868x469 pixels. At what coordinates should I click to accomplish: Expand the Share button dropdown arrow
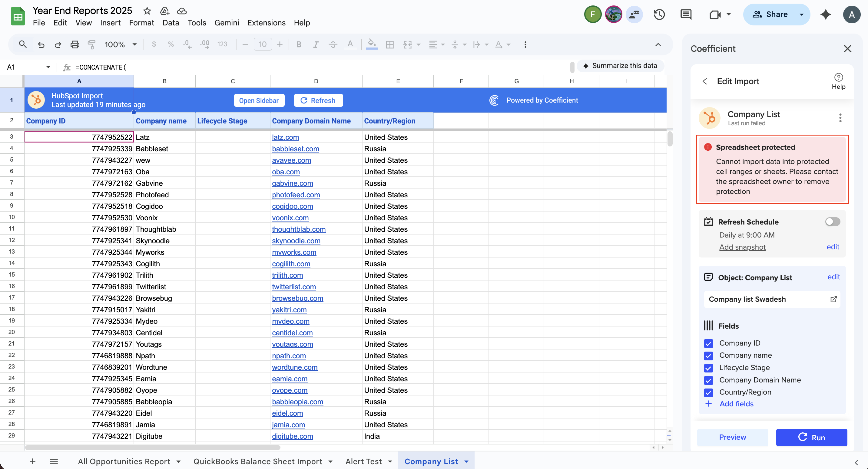802,15
